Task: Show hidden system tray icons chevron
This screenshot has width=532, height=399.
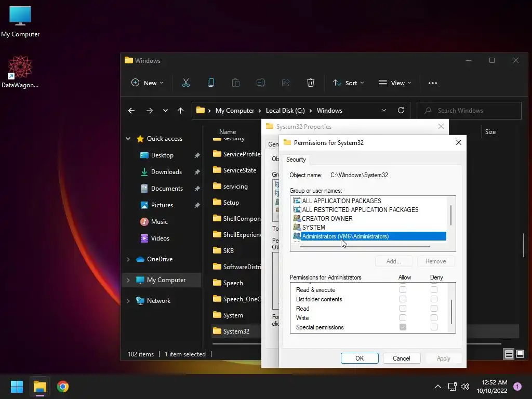Action: coord(438,387)
